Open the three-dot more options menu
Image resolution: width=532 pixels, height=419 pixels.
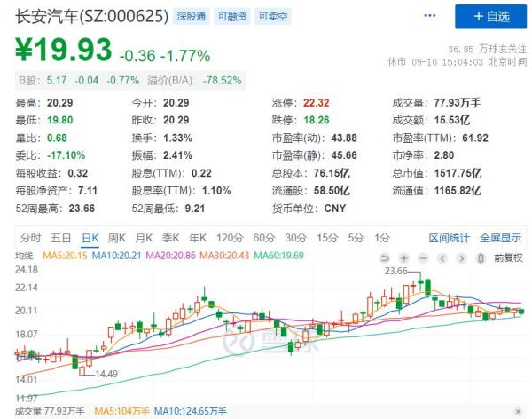(x=429, y=16)
